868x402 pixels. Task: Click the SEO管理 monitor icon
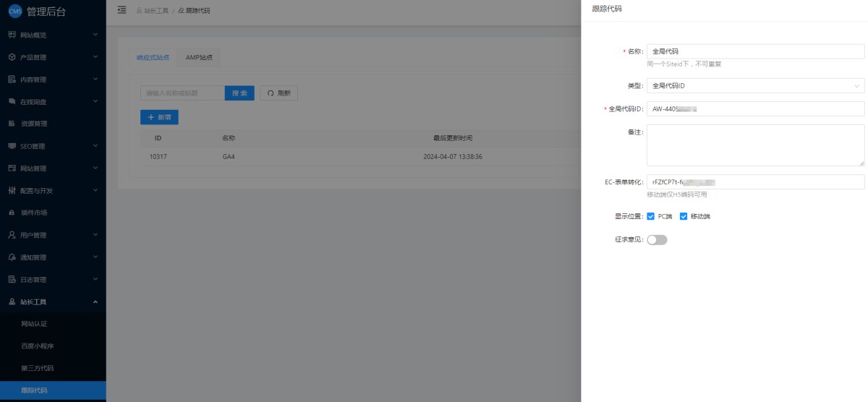pos(12,147)
